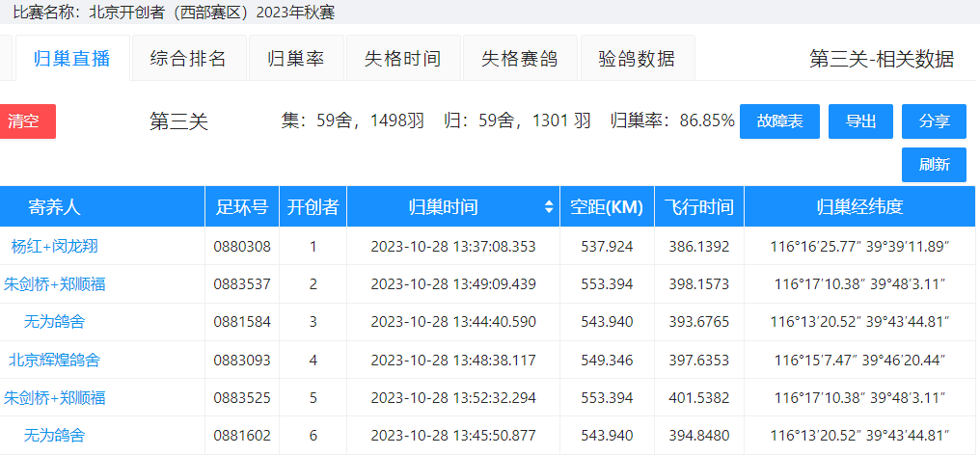Open 无为鸽舍 link in row 3

coord(55,322)
